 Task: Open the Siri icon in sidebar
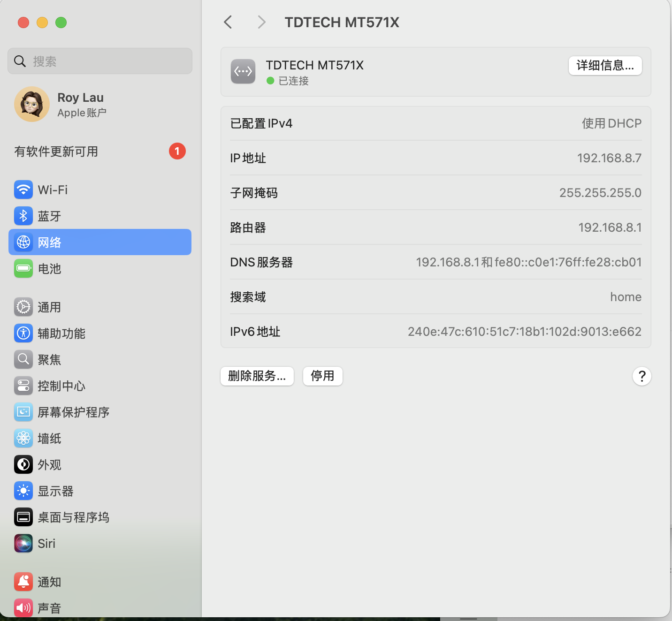coord(23,543)
